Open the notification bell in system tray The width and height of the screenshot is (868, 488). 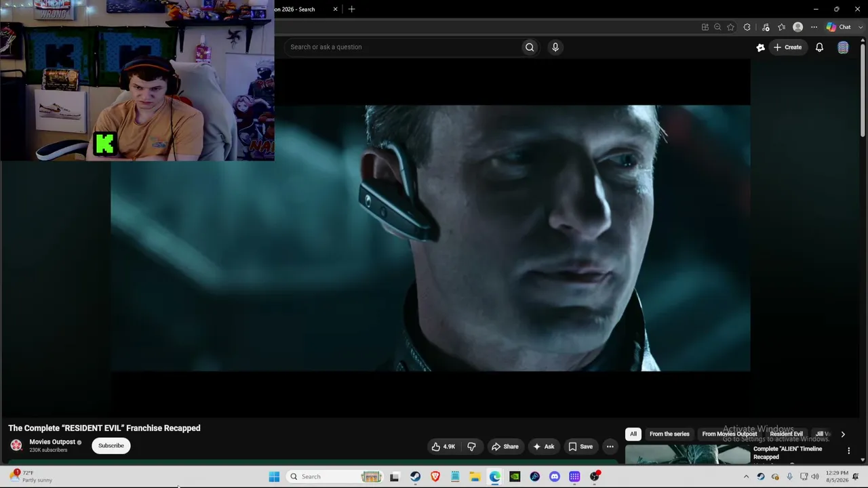(x=856, y=476)
